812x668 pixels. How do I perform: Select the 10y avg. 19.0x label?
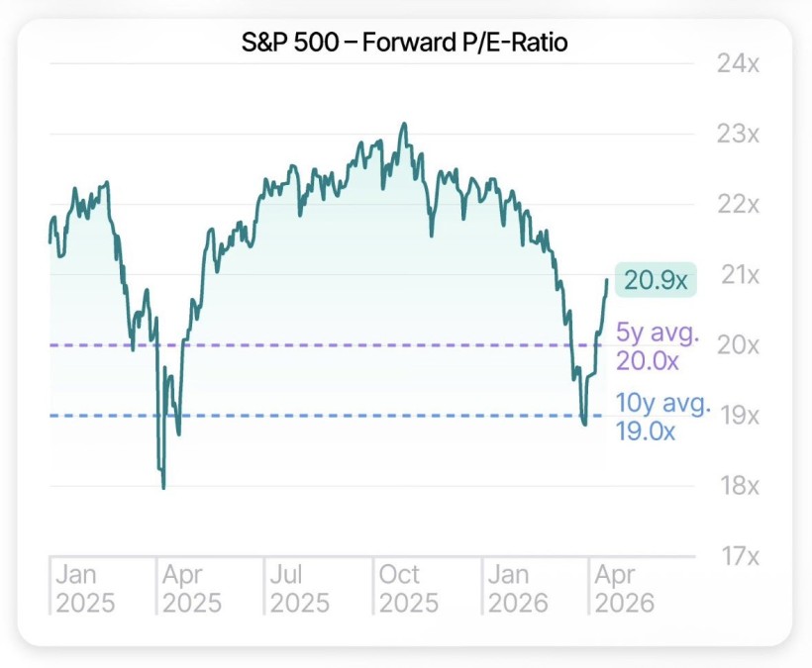pyautogui.click(x=662, y=417)
